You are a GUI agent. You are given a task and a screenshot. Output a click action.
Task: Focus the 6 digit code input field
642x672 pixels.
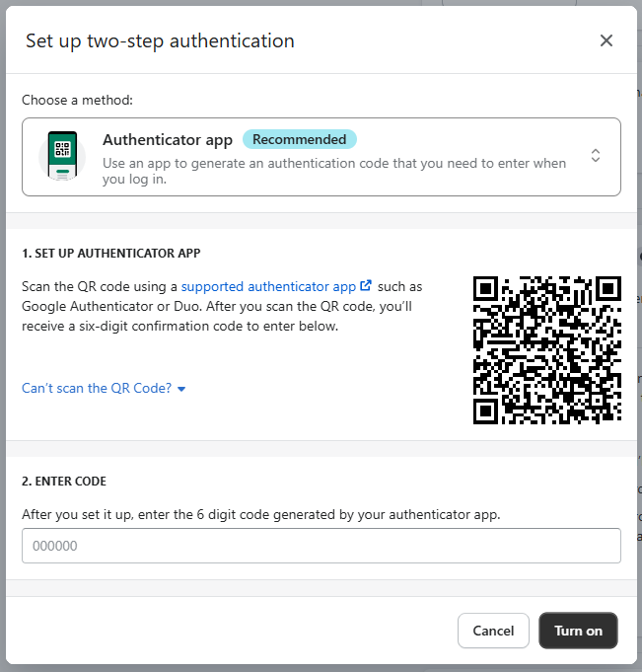pyautogui.click(x=321, y=546)
